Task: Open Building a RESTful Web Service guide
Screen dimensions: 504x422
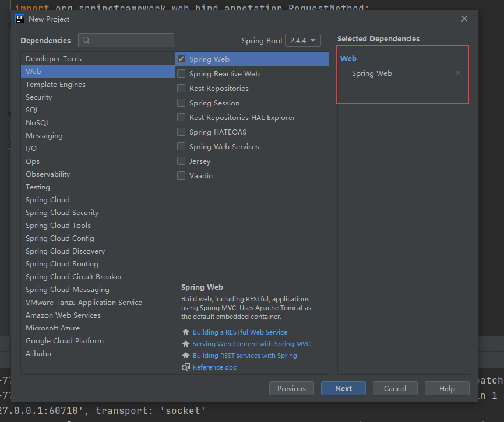Action: click(x=240, y=332)
